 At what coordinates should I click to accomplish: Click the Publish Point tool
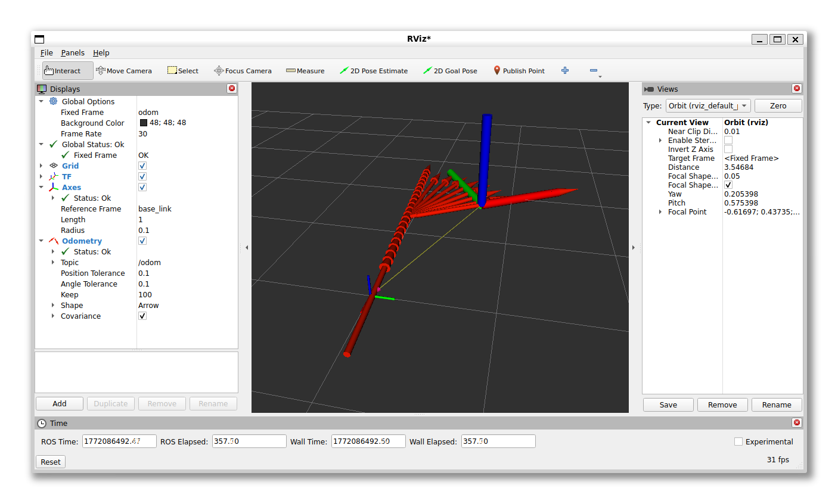[x=519, y=71]
